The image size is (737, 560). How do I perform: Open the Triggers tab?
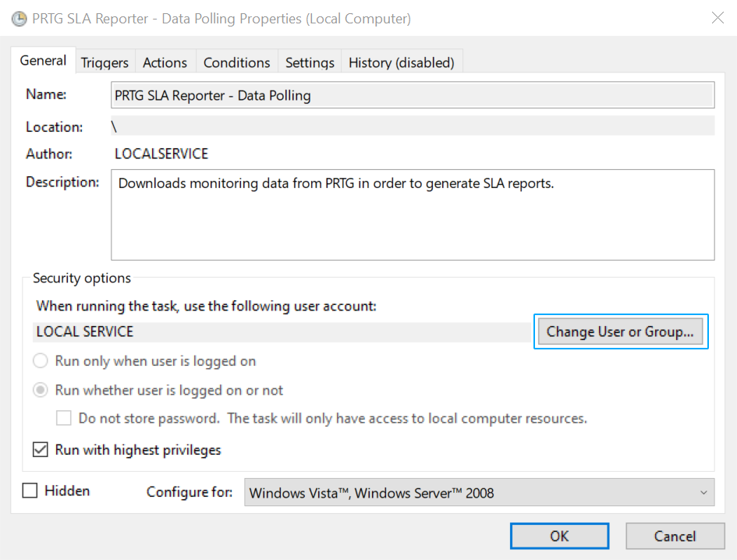point(105,62)
